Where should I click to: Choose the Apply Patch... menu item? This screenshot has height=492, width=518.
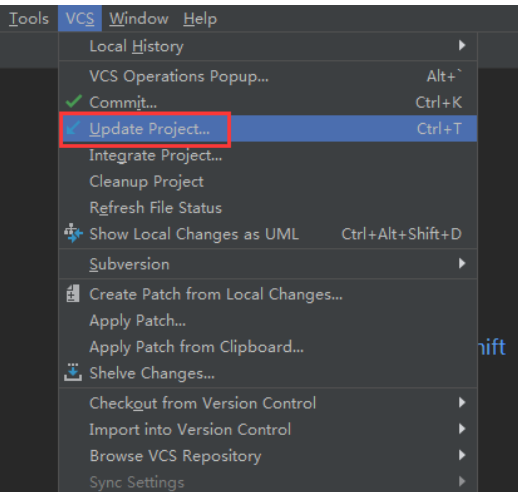click(x=268, y=321)
